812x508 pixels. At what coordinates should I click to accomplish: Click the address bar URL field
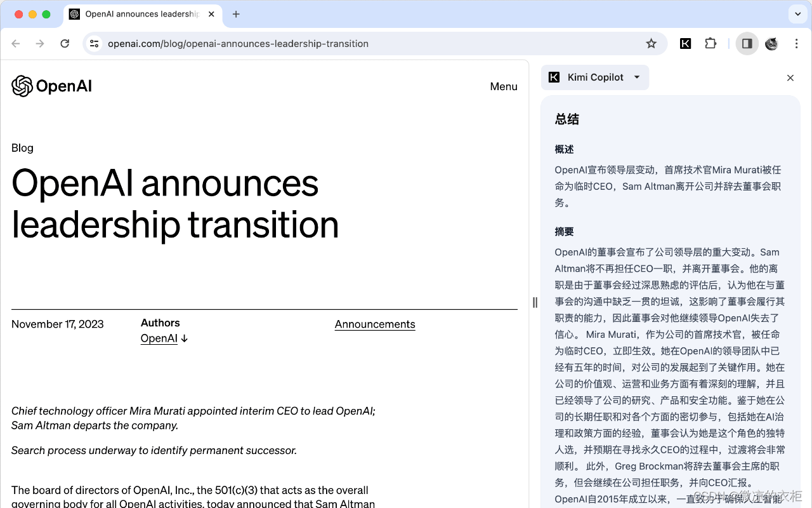pos(374,44)
